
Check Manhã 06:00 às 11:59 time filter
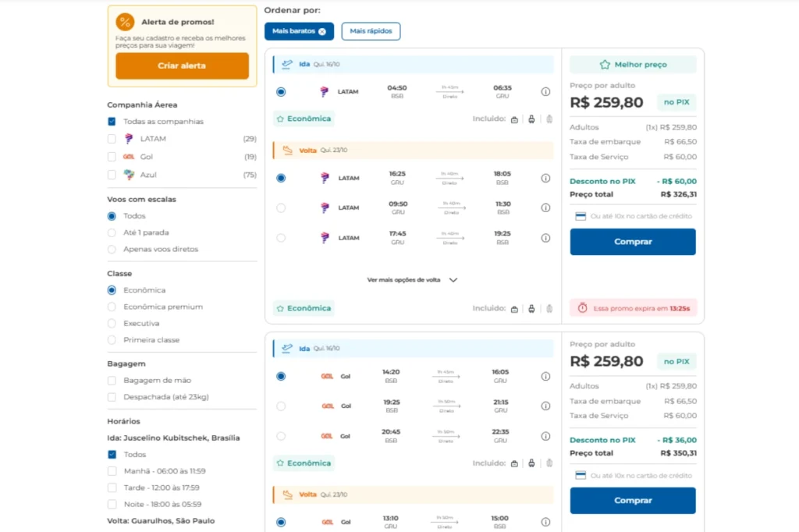112,471
